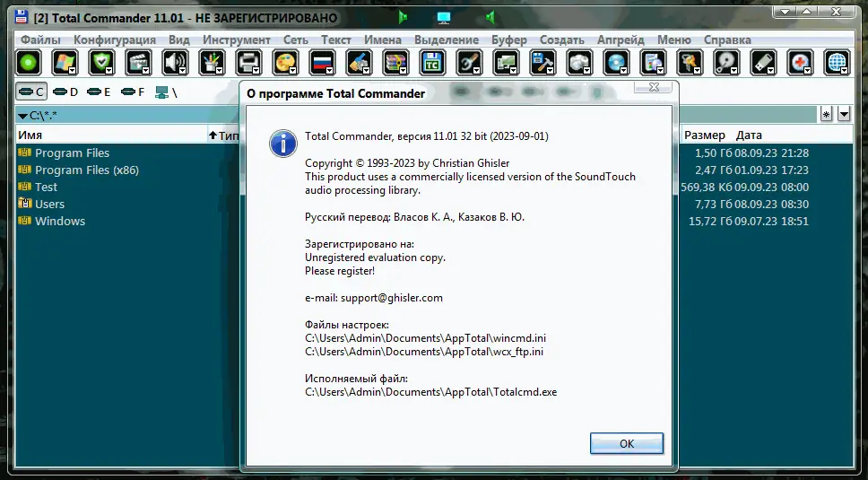The image size is (868, 480).
Task: Click the green speaker icon in title bar
Action: (x=490, y=18)
